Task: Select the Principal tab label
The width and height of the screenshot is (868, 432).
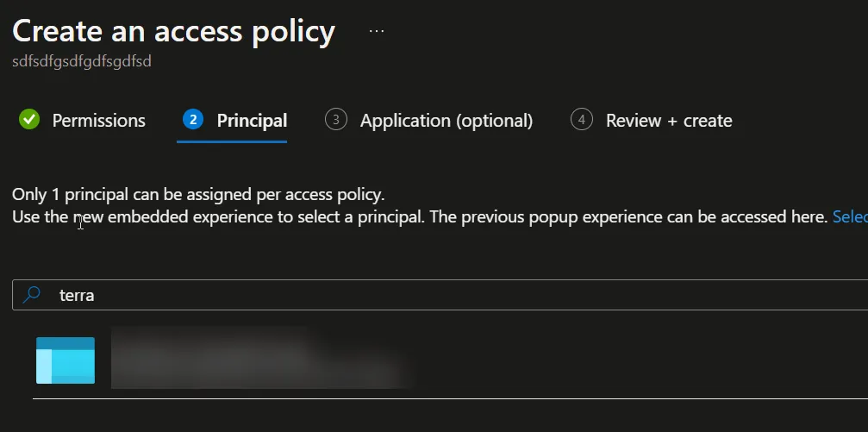Action: click(252, 121)
